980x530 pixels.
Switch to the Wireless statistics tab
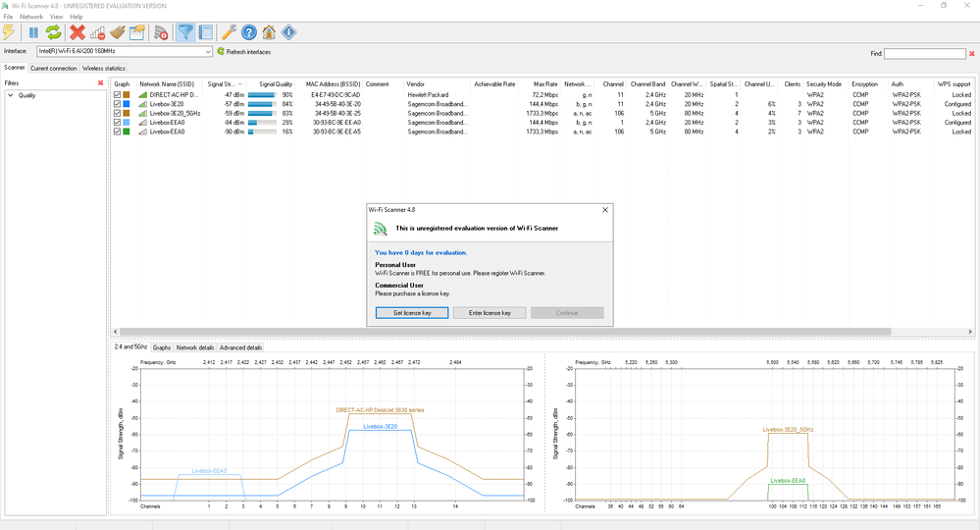[x=104, y=68]
